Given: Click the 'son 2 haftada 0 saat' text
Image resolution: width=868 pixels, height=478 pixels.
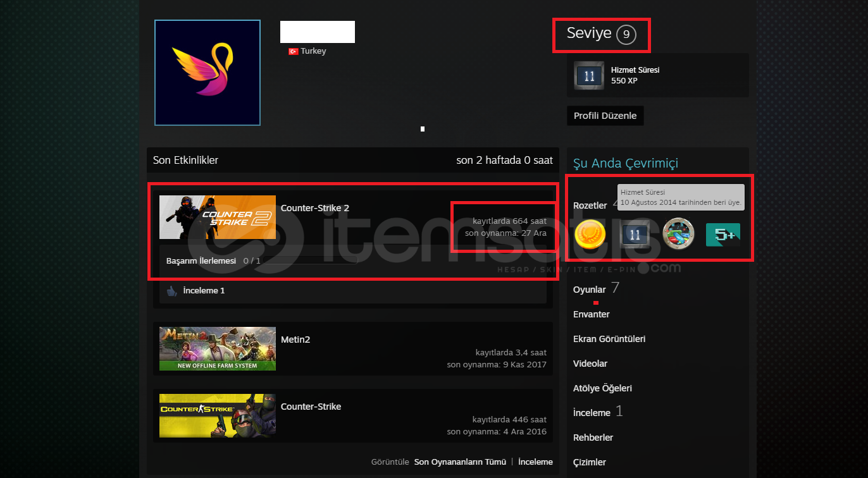Looking at the screenshot, I should coord(504,160).
